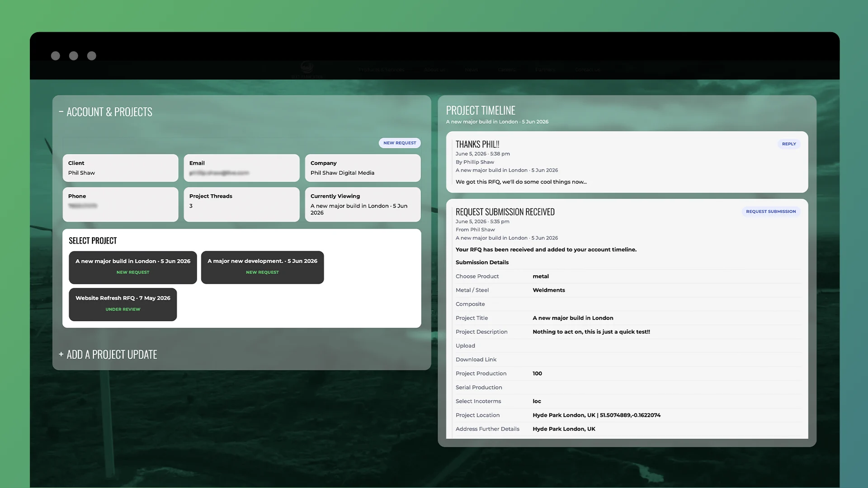Click the New Request button

[x=400, y=143]
